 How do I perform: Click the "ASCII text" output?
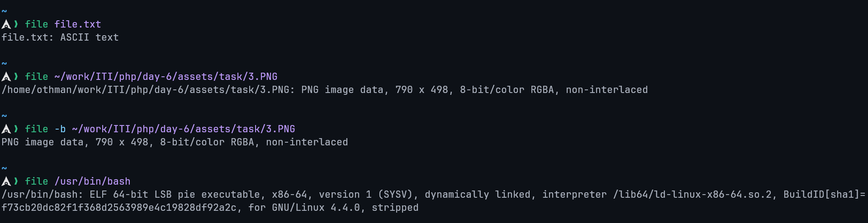click(x=89, y=37)
